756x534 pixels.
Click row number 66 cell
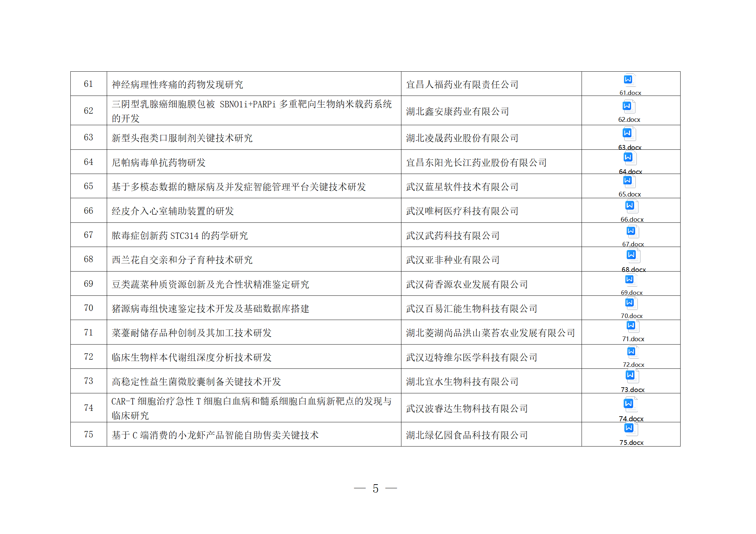coord(89,211)
